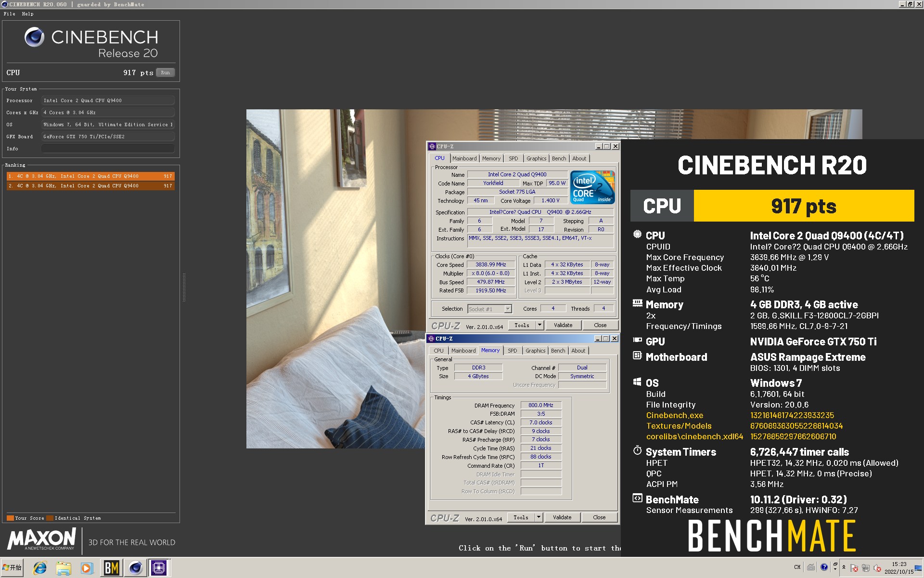Screen dimensions: 924x578
Task: Click Validate in upper CPU-Z window
Action: [563, 325]
